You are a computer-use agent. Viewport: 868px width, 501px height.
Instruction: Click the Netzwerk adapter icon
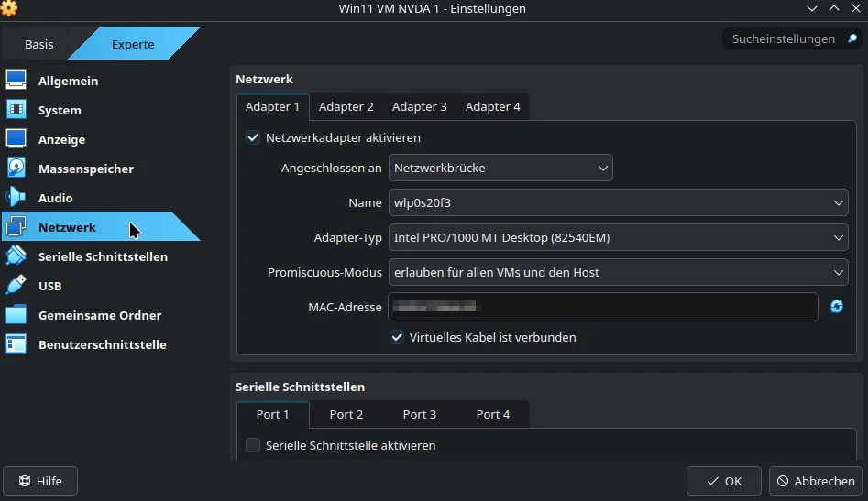coord(16,227)
